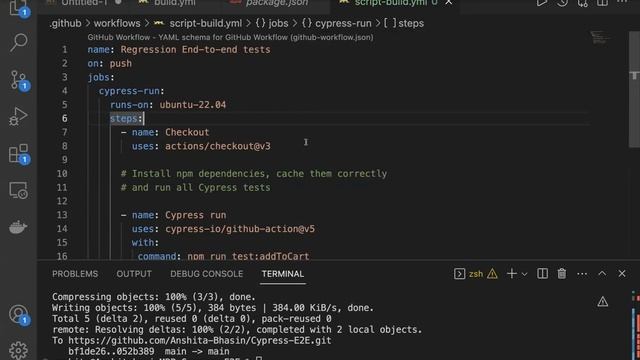Click line number 6 in gutter
The image size is (640, 360).
64,118
